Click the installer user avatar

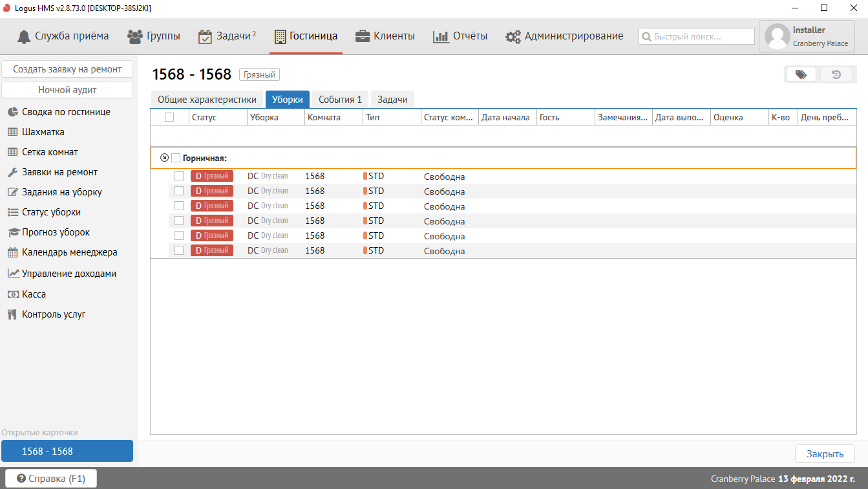tap(777, 37)
